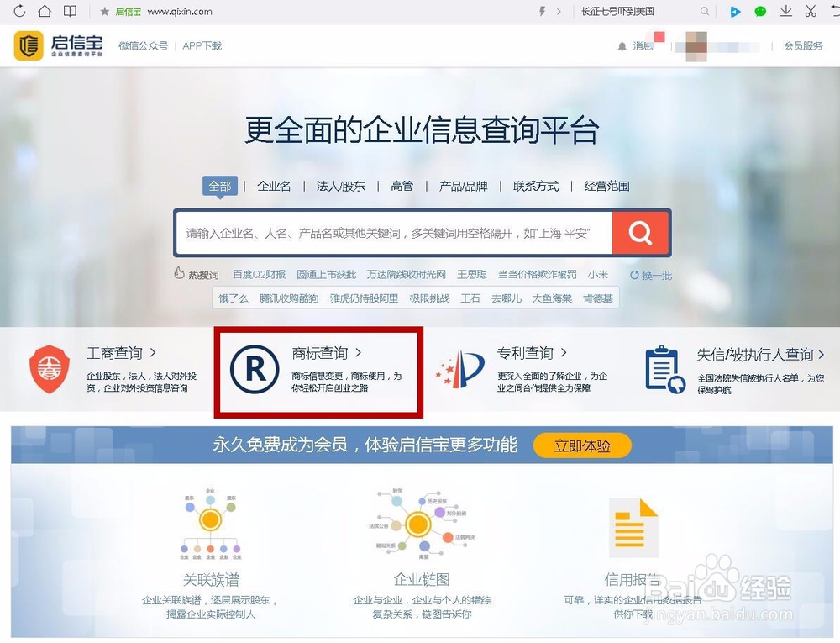Click hot search term 腾讯收购酷狗

289,298
